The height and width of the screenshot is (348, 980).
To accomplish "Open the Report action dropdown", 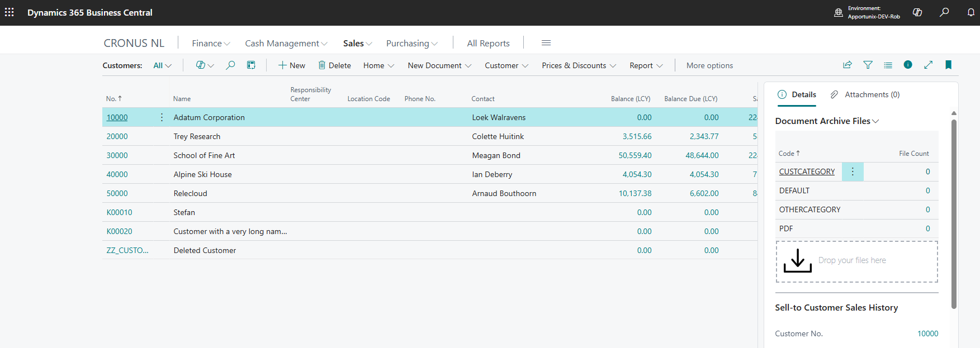I will 646,65.
